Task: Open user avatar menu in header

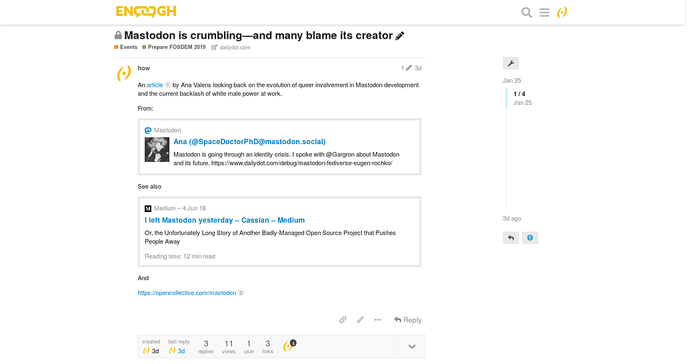Action: pyautogui.click(x=562, y=12)
